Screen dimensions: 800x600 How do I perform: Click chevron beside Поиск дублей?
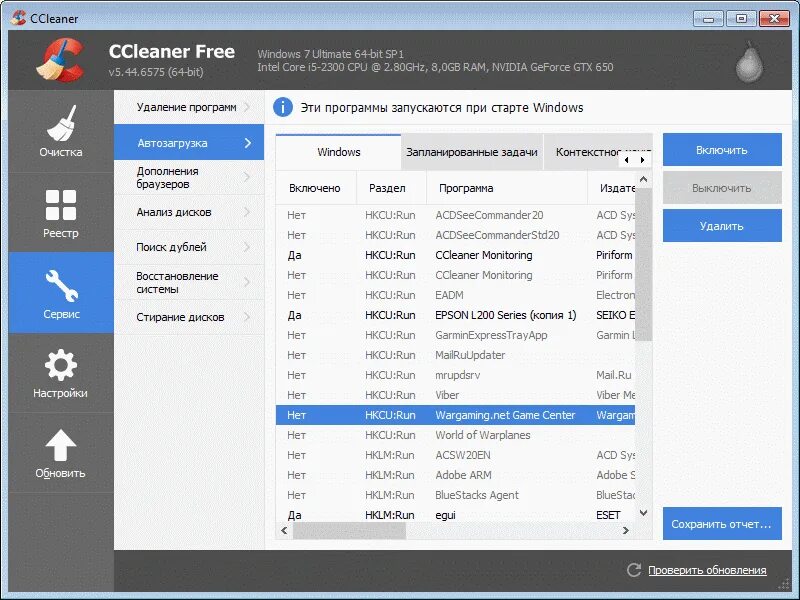(x=247, y=247)
